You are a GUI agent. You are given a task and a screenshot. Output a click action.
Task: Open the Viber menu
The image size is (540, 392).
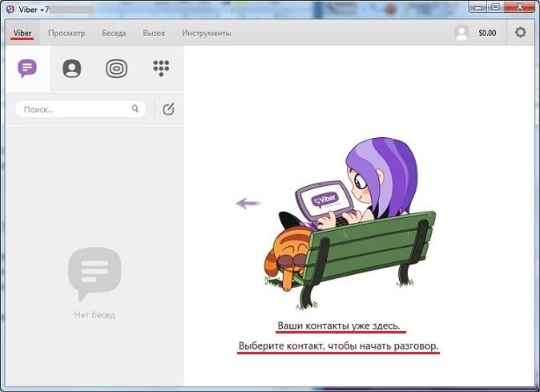coord(22,33)
